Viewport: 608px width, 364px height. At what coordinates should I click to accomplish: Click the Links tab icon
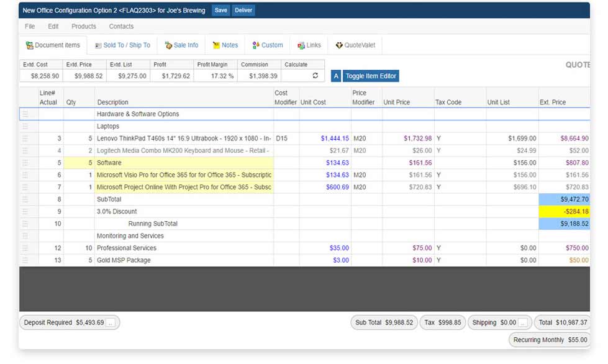click(301, 45)
